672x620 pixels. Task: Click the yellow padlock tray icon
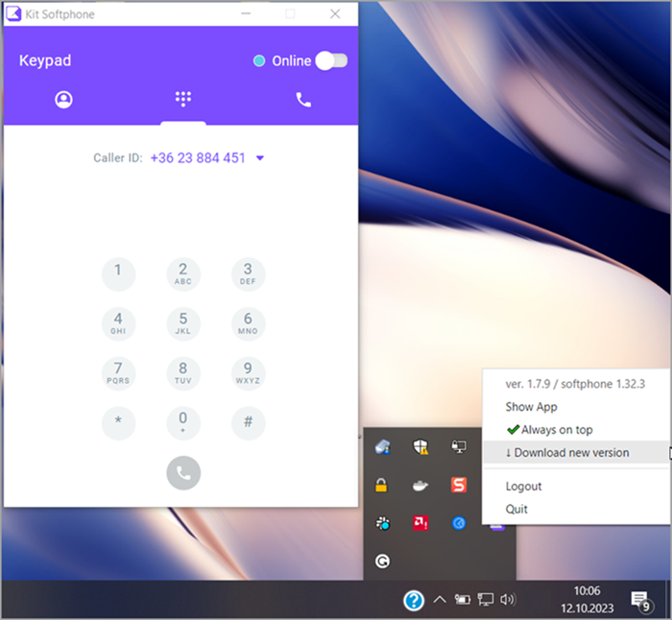[x=381, y=485]
